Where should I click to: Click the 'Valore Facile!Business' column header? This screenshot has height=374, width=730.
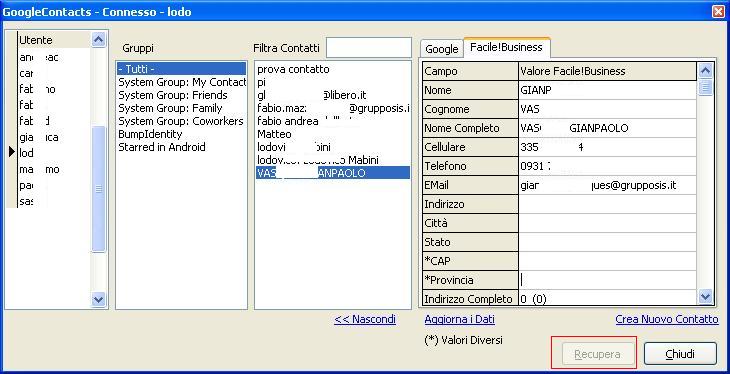607,71
